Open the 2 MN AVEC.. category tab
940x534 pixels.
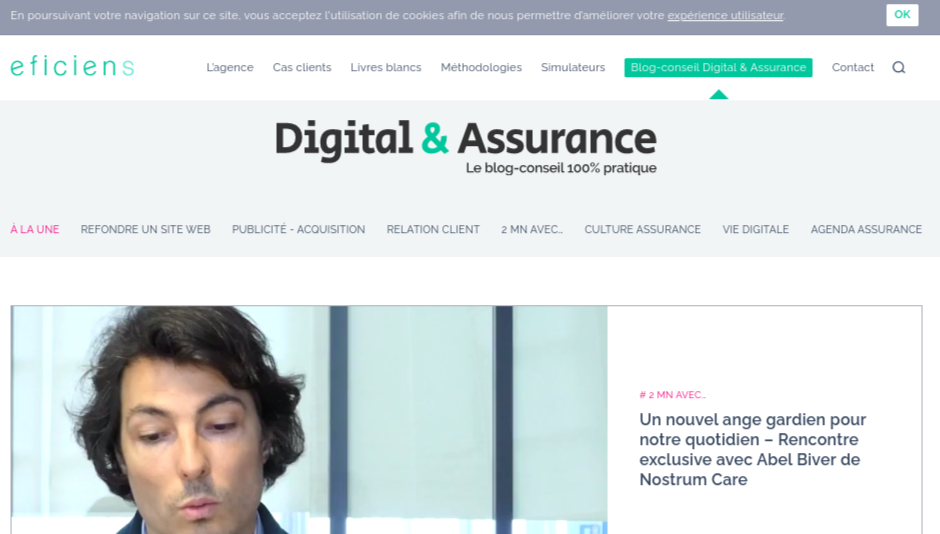coord(532,230)
